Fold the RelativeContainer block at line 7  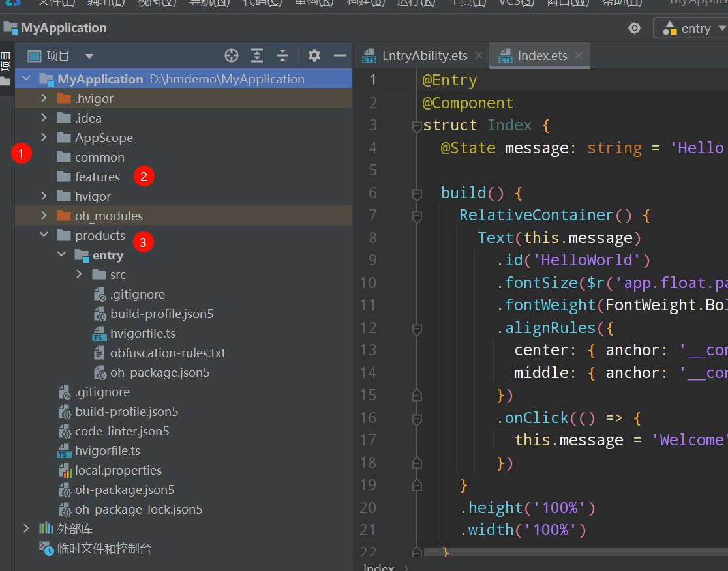[416, 216]
